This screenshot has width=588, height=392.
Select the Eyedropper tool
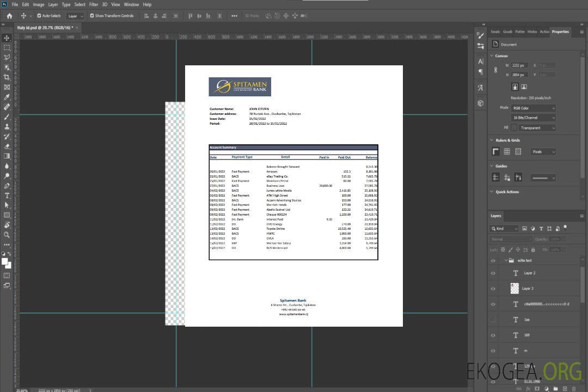(x=7, y=97)
